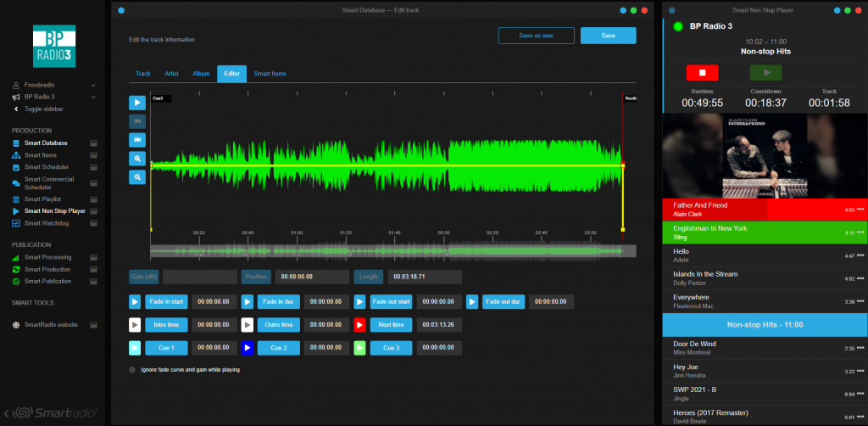Viewport: 868px width, 426px height.
Task: Play from Intro time marker
Action: (x=135, y=325)
